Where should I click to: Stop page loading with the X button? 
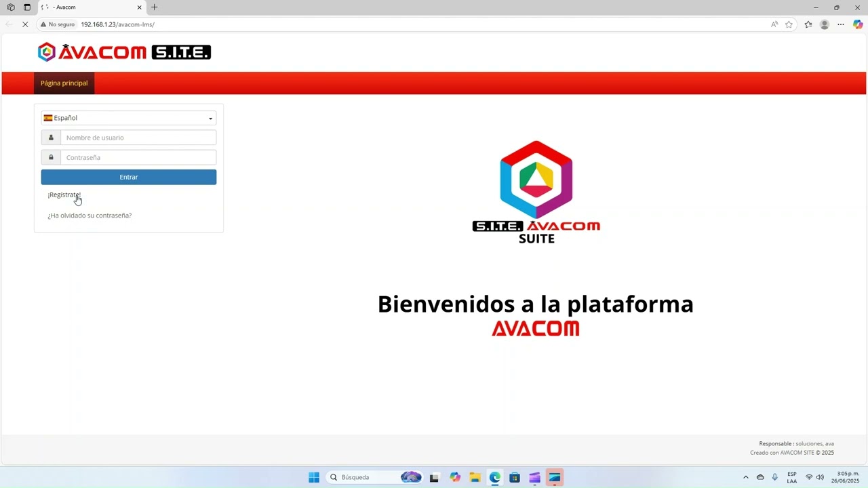point(25,24)
